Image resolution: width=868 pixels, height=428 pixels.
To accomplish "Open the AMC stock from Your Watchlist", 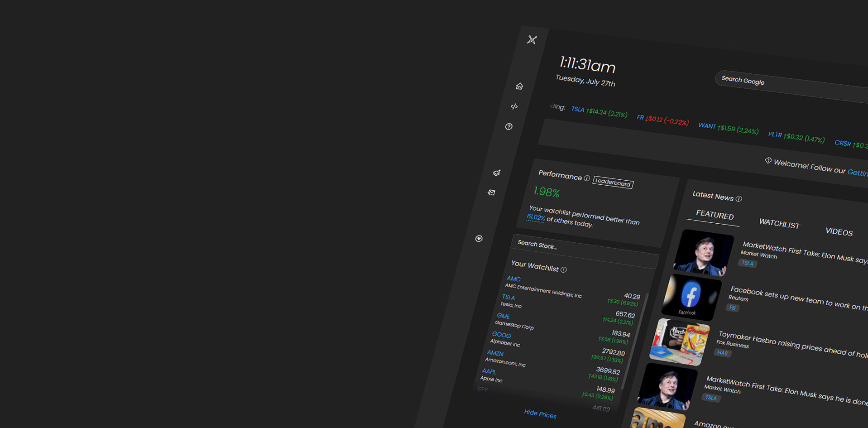I will click(514, 279).
